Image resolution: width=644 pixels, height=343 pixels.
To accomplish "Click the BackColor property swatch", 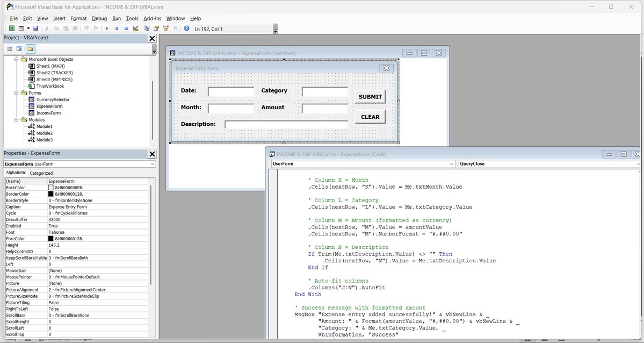I will [x=51, y=188].
